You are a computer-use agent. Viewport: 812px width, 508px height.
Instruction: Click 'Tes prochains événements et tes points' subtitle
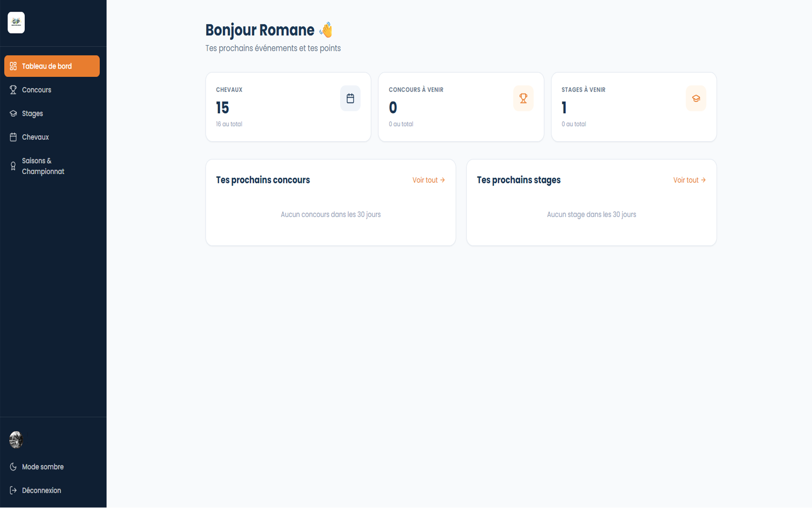273,48
